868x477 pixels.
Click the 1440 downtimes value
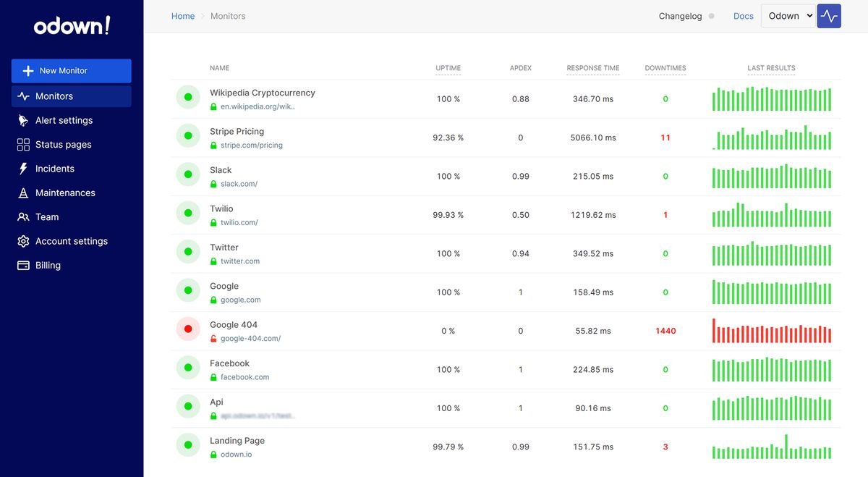coord(665,331)
